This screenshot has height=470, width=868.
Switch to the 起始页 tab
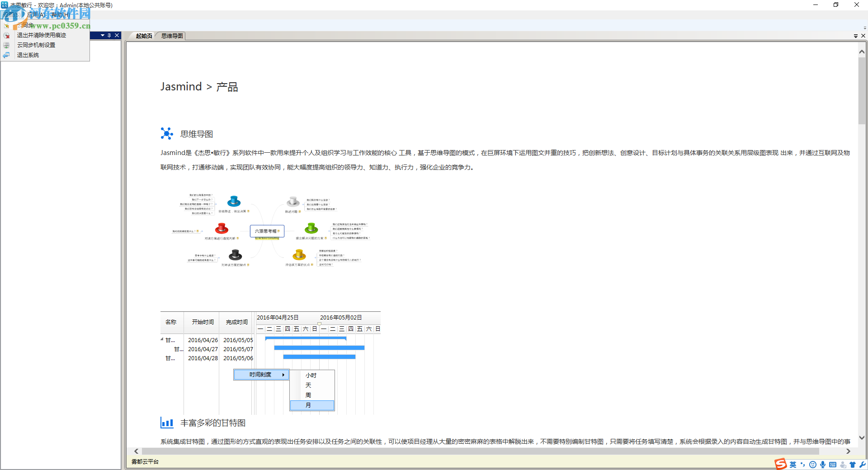[x=143, y=36]
